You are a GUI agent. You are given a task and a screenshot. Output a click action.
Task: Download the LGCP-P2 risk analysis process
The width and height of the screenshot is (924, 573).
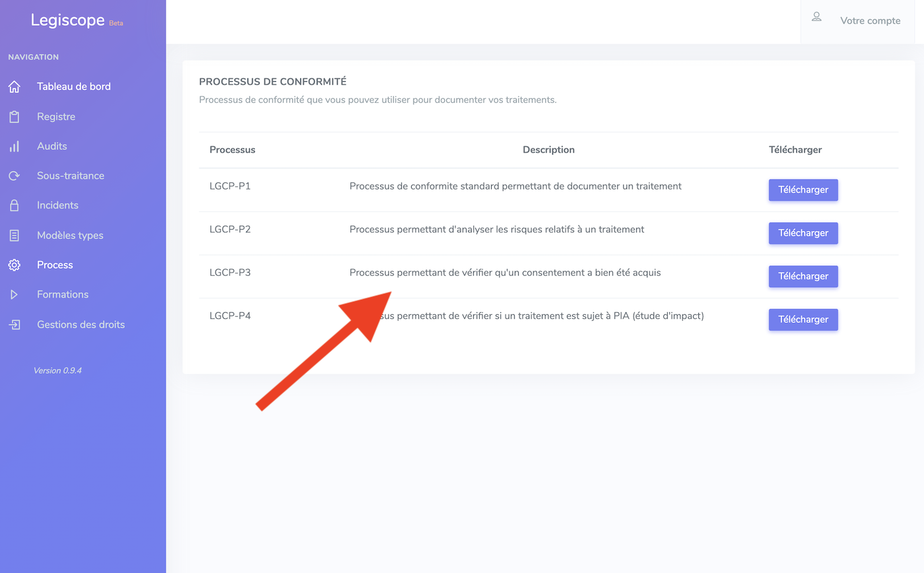coord(803,233)
